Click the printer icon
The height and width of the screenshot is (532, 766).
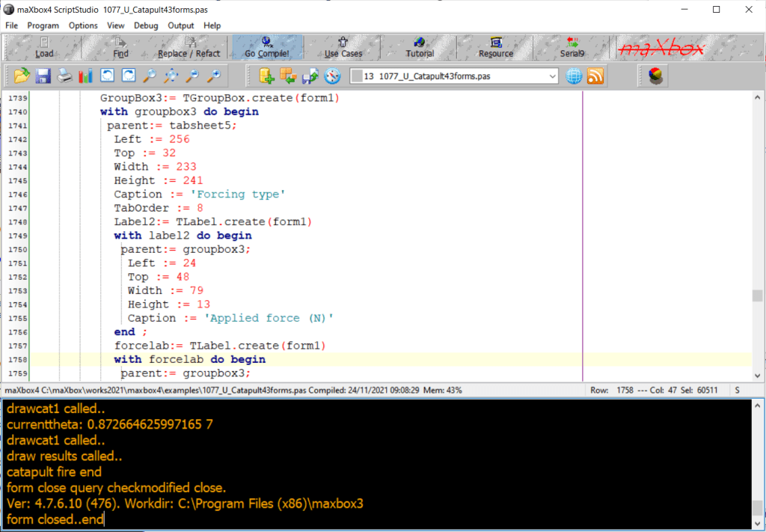(x=64, y=76)
